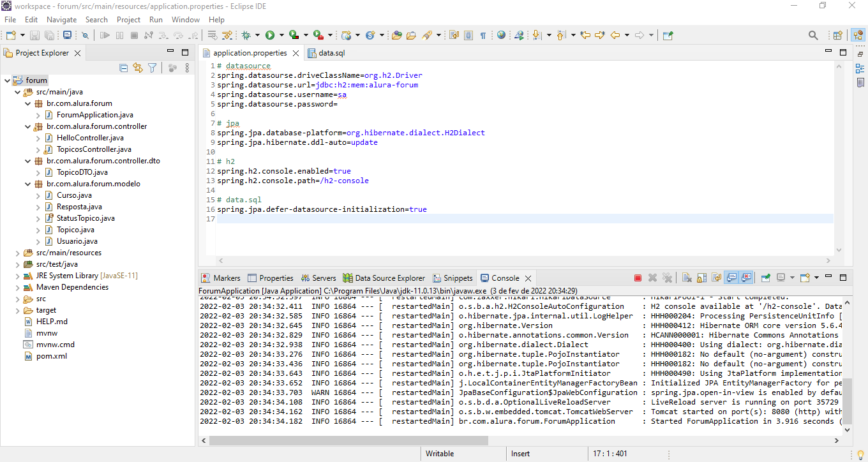Open the Navigate menu

pyautogui.click(x=61, y=20)
